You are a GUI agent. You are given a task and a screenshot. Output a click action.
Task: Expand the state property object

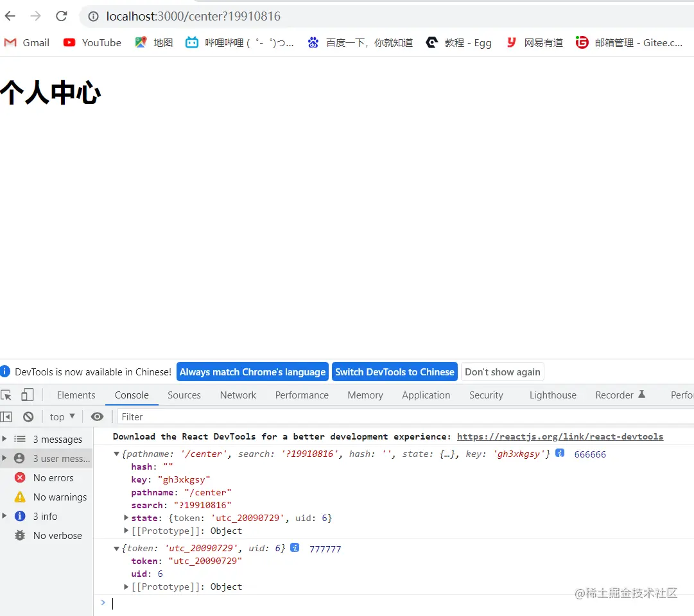click(126, 517)
